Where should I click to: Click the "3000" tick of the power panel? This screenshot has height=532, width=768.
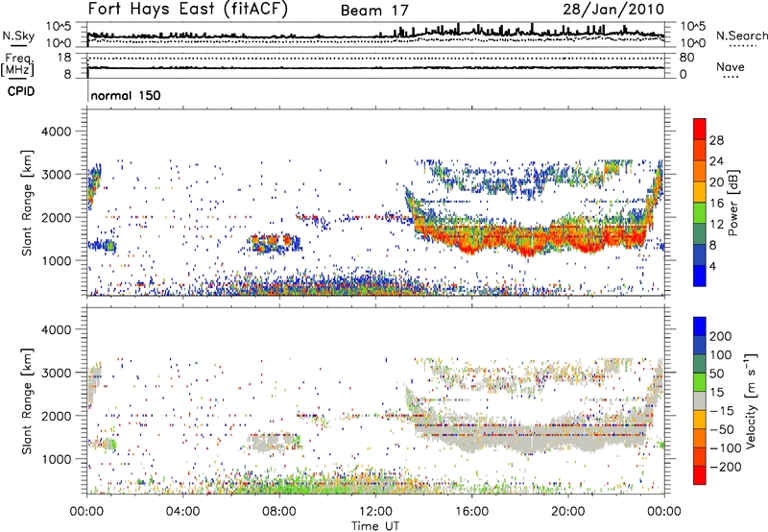[x=56, y=175]
